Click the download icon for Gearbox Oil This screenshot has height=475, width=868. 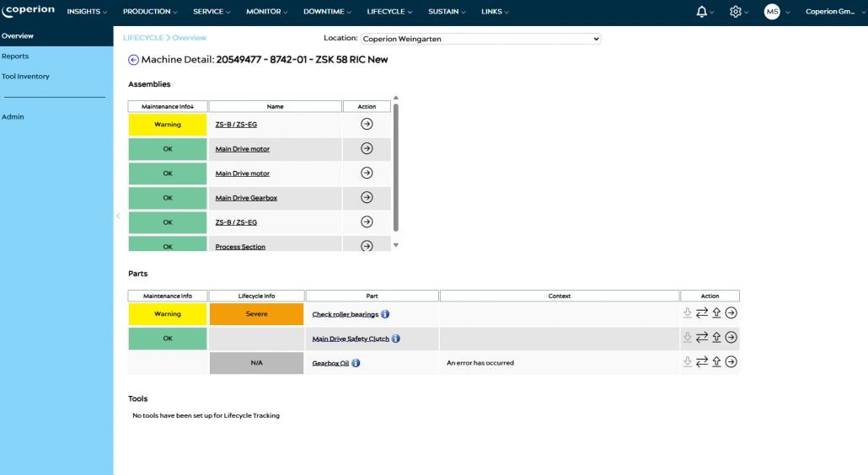[687, 361]
